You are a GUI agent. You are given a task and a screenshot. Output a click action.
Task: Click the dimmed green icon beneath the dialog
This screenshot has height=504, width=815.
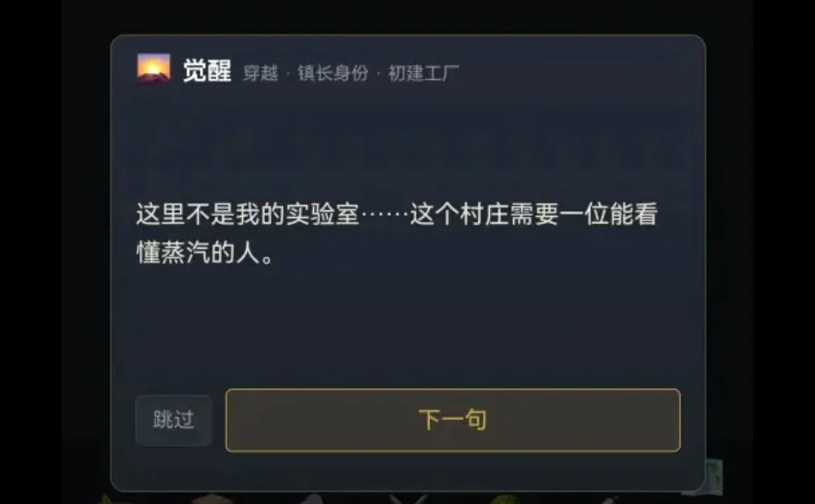point(505,499)
